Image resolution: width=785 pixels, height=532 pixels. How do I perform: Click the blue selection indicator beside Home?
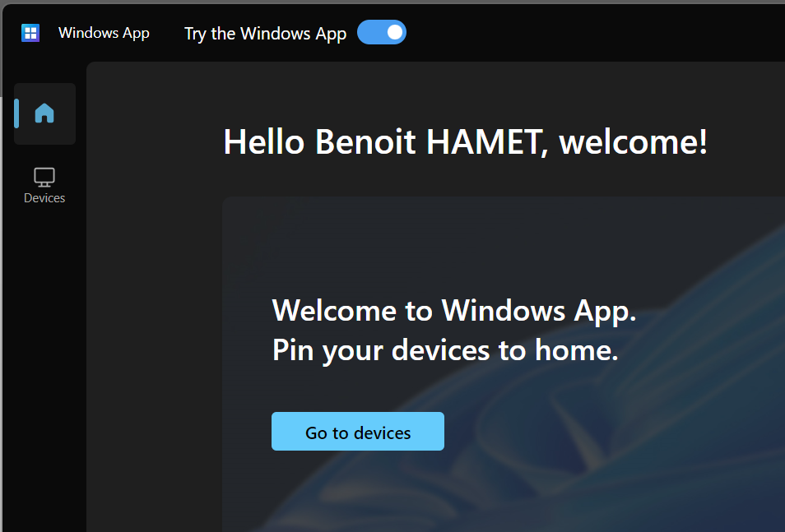coord(16,113)
